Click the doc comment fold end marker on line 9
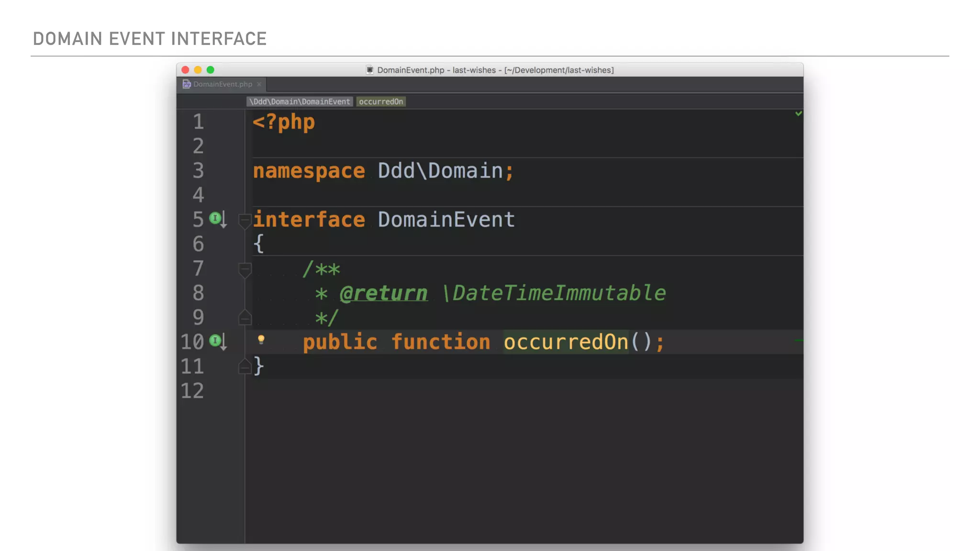Viewport: 980px width, 551px height. (x=245, y=318)
